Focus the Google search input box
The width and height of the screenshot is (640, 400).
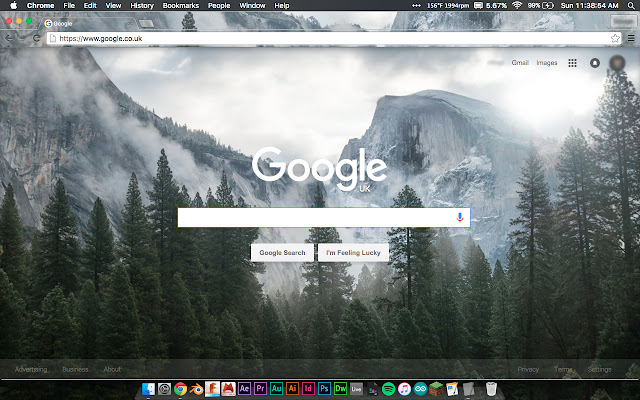coord(324,217)
